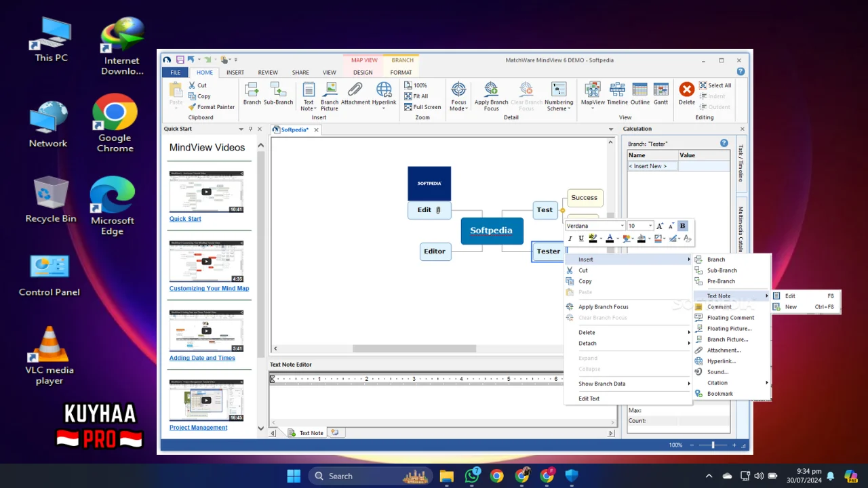Open the font color picker in the mini toolbar
868x488 pixels.
click(x=611, y=238)
